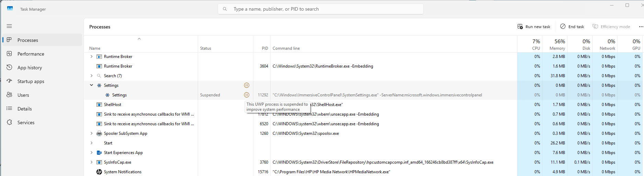The height and width of the screenshot is (176, 644).
Task: Open the Users page
Action: click(x=43, y=95)
